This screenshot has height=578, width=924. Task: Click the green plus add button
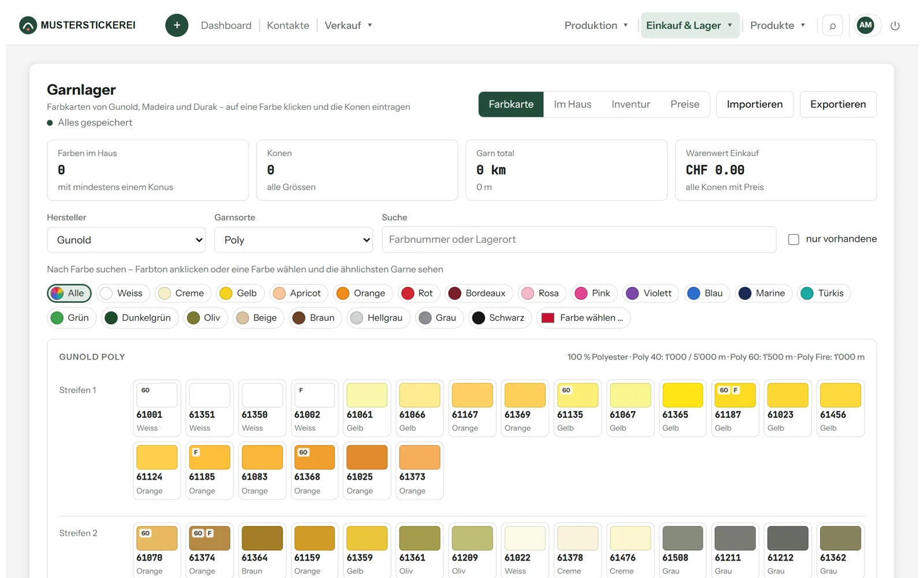click(177, 25)
